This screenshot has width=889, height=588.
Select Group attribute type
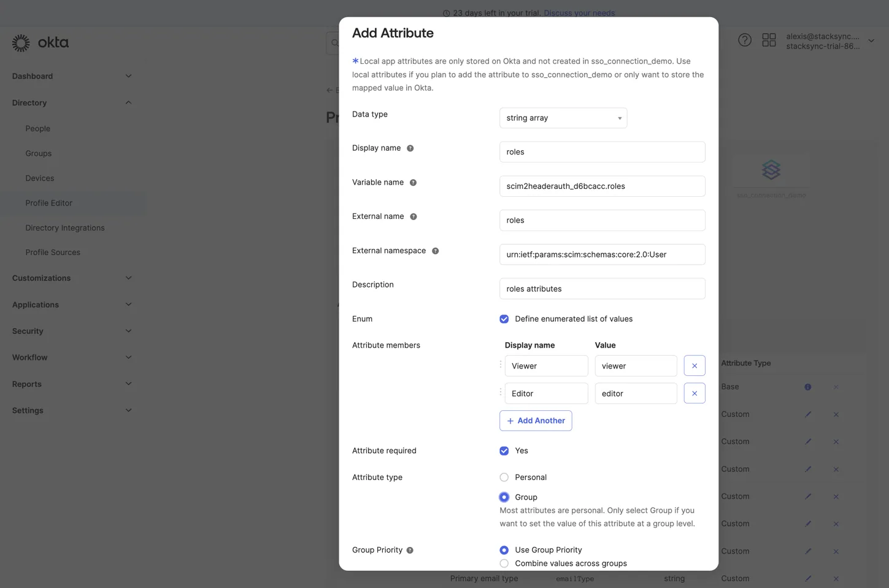click(504, 497)
